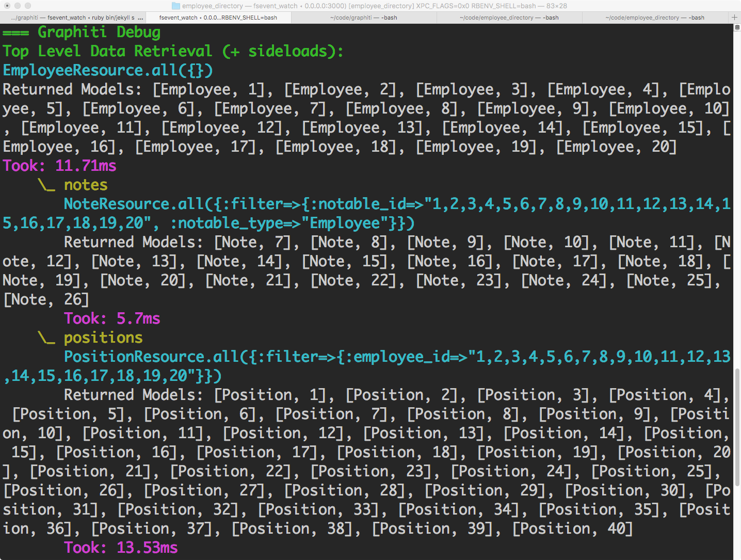741x560 pixels.
Task: Switch to the ~/code/graphiti bash tab
Action: (364, 18)
